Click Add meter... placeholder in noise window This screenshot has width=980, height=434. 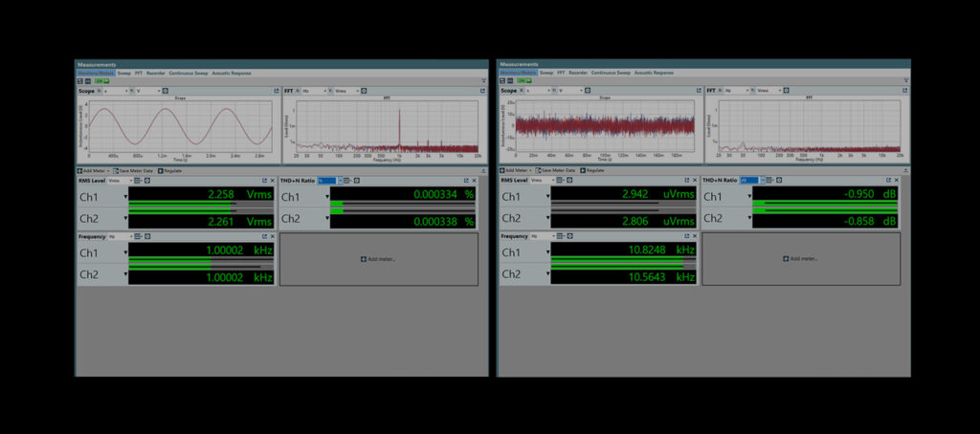801,259
